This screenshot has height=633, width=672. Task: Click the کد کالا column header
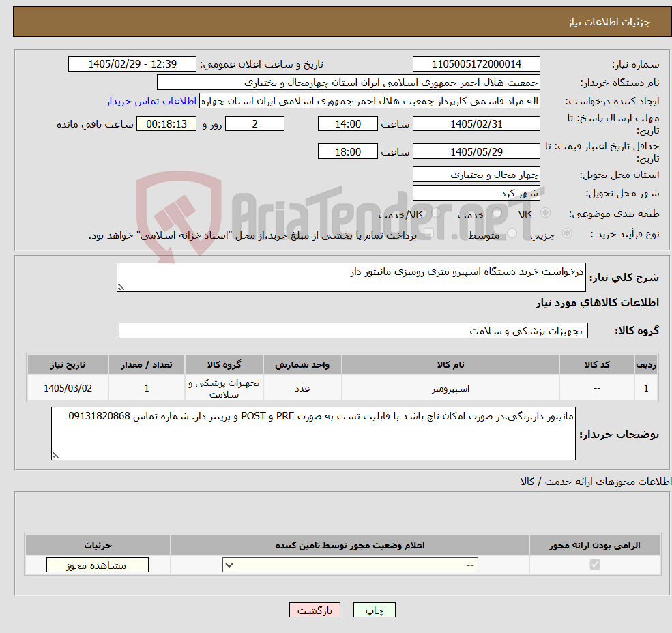[x=597, y=364]
